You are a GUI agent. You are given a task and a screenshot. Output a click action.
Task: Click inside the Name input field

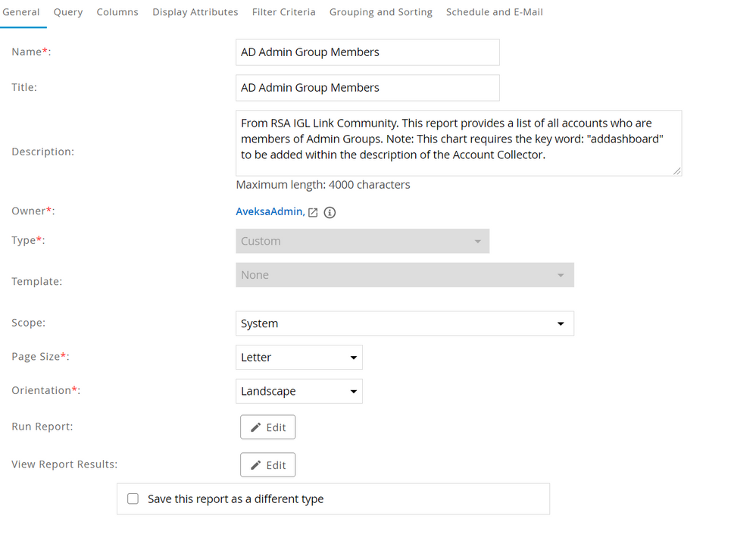(367, 52)
